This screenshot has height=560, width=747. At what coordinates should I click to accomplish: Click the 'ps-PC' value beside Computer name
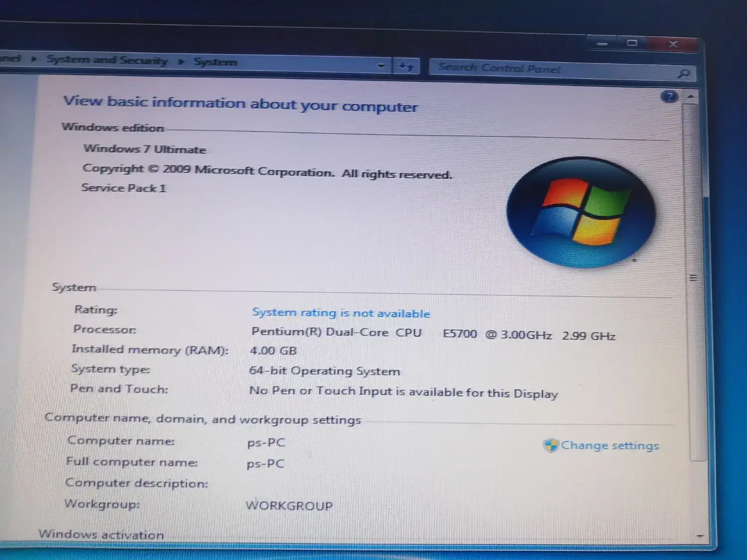(266, 442)
